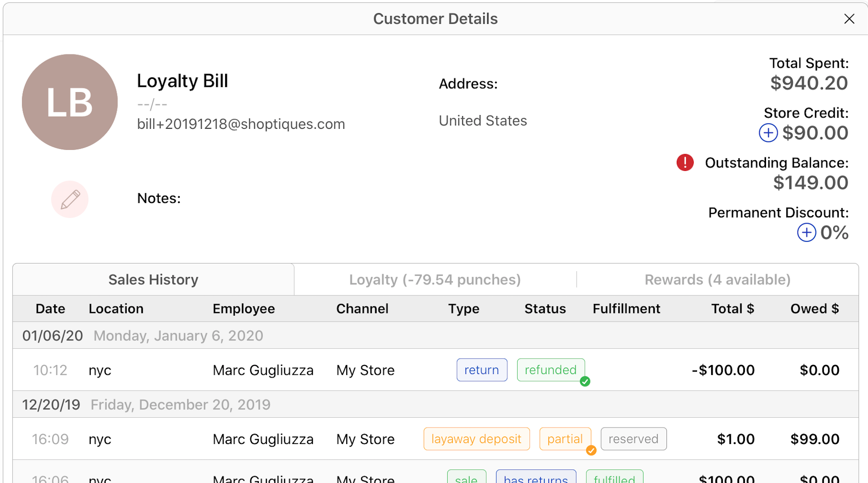868x483 pixels.
Task: Click the reserved fulfillment badge
Action: pos(634,439)
